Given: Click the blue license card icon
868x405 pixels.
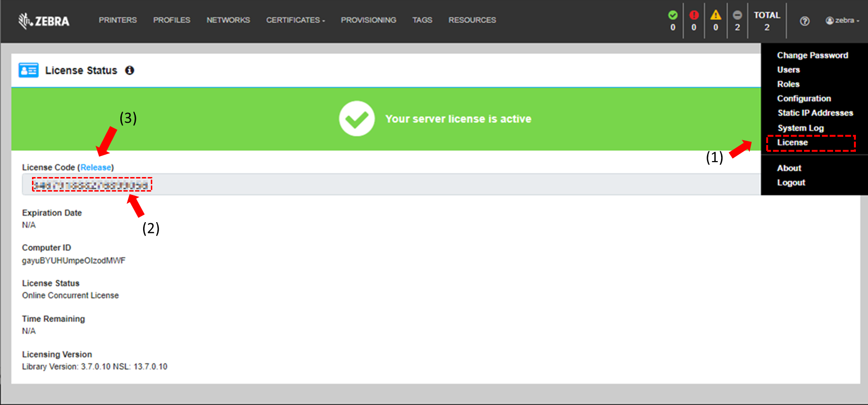Looking at the screenshot, I should click(x=29, y=70).
